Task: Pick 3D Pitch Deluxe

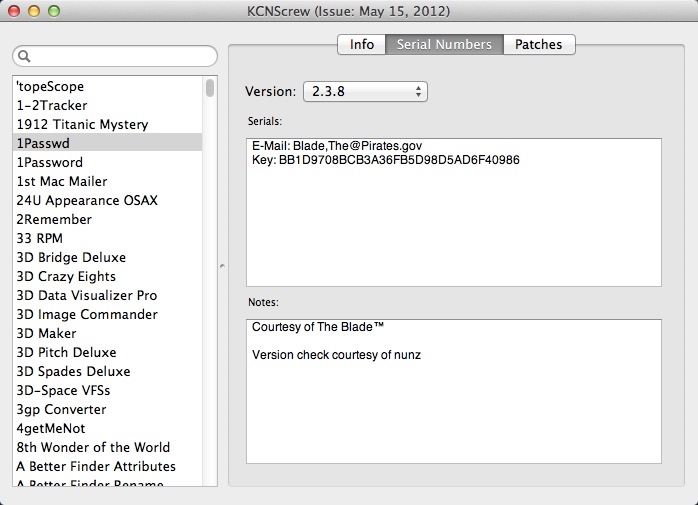Action: point(107,352)
